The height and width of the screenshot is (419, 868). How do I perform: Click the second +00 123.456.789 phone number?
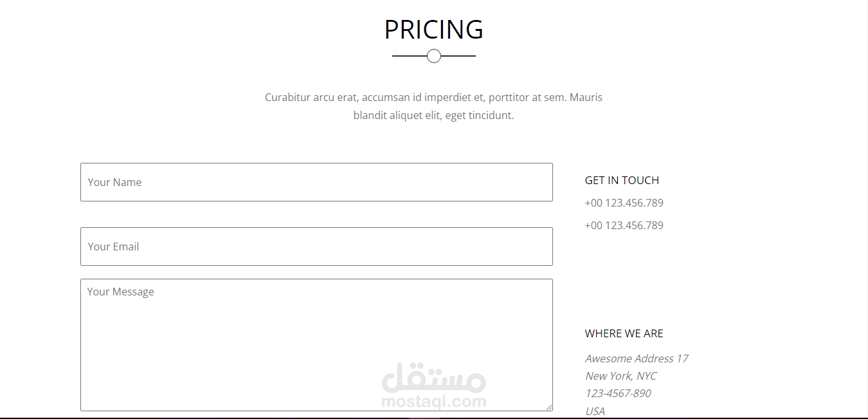pos(624,225)
